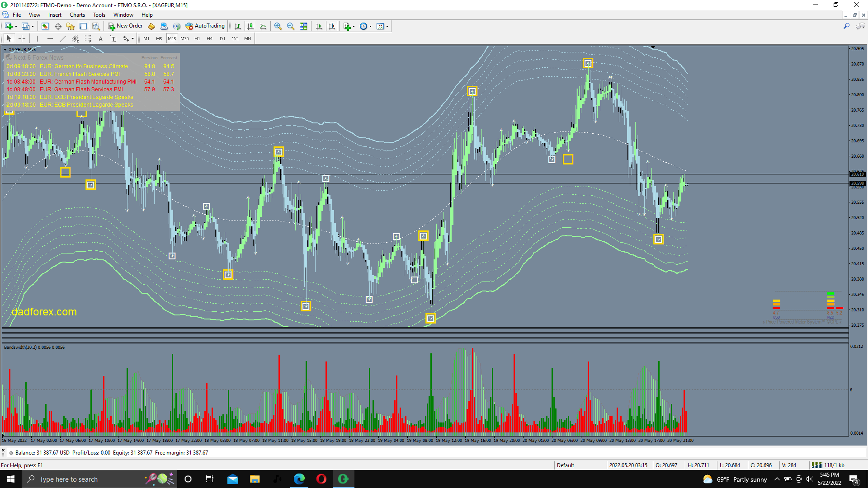868x488 pixels.
Task: Open the indicators list dropdown arrow
Action: pyautogui.click(x=354, y=26)
